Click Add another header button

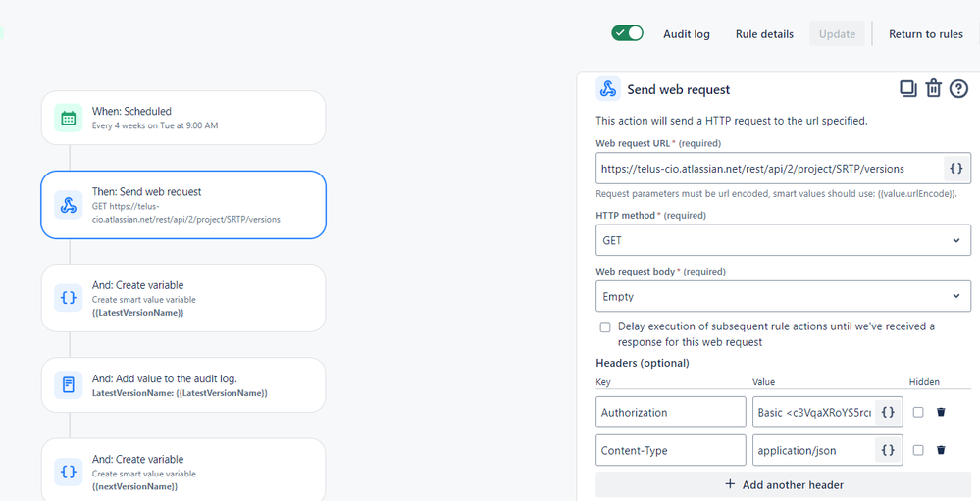tap(783, 484)
